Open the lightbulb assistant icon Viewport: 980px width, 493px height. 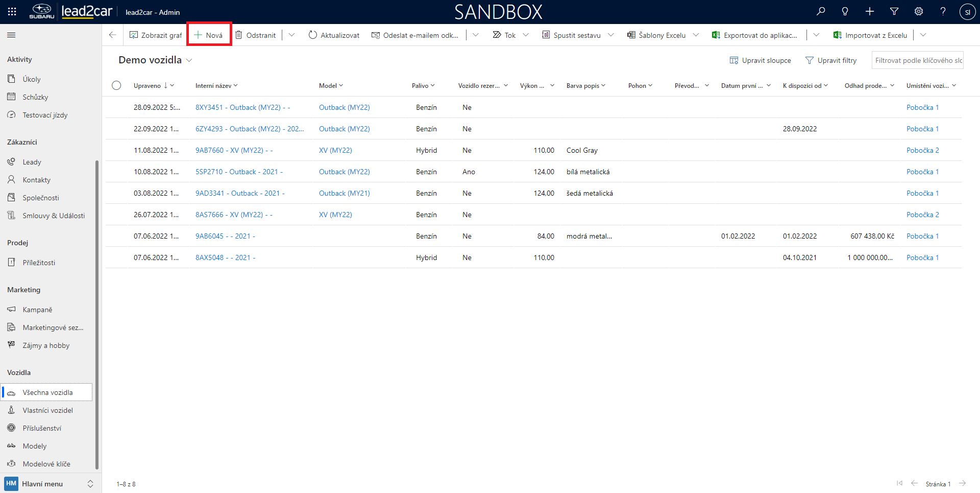(x=845, y=11)
